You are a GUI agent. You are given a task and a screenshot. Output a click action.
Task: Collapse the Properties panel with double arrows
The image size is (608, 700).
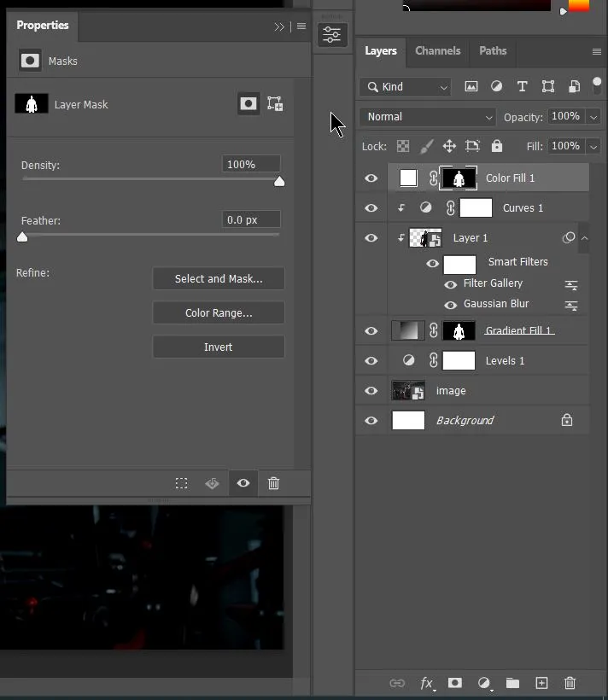pos(279,26)
